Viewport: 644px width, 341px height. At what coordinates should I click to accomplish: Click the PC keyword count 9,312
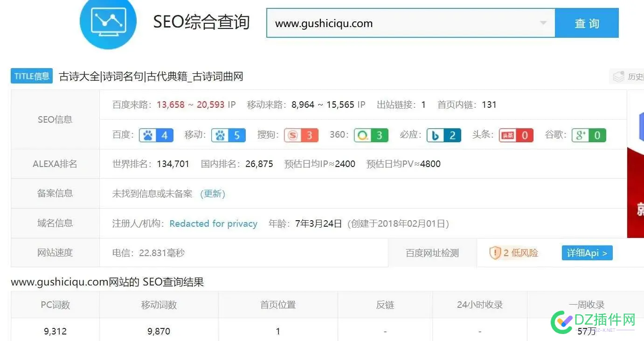tap(55, 331)
